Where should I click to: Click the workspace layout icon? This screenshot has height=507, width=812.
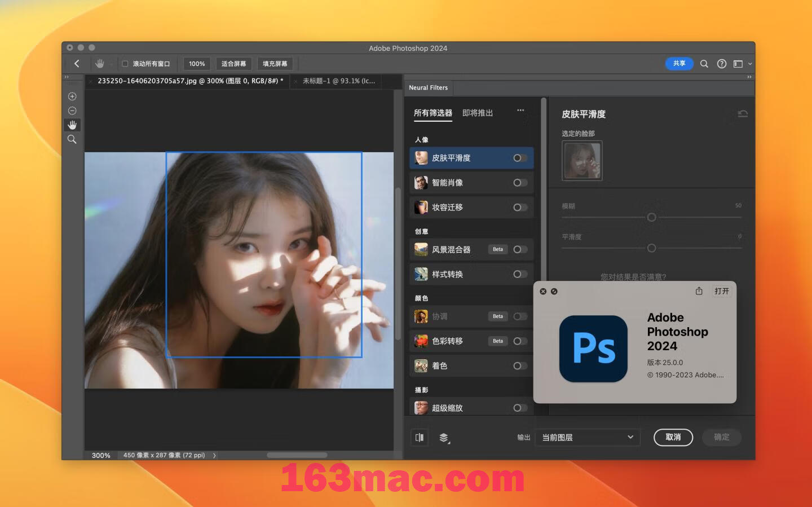(738, 64)
